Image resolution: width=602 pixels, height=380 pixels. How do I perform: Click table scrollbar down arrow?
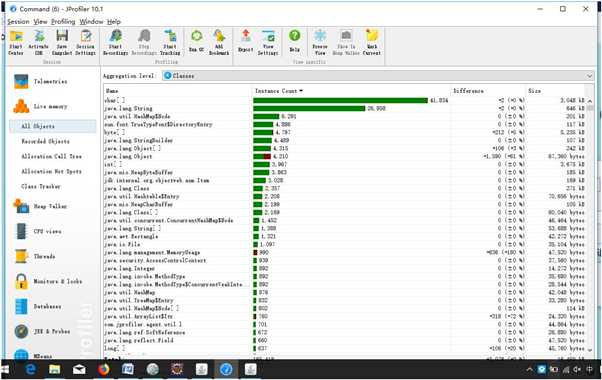590,350
